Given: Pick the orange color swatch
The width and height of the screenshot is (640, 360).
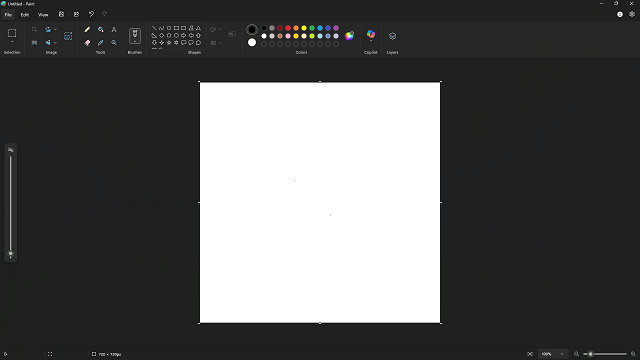Looking at the screenshot, I should pyautogui.click(x=296, y=28).
